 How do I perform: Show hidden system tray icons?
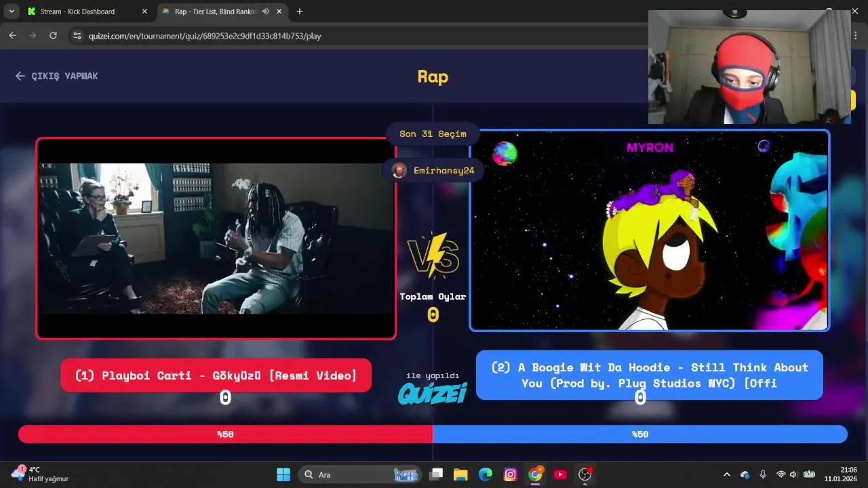[727, 474]
